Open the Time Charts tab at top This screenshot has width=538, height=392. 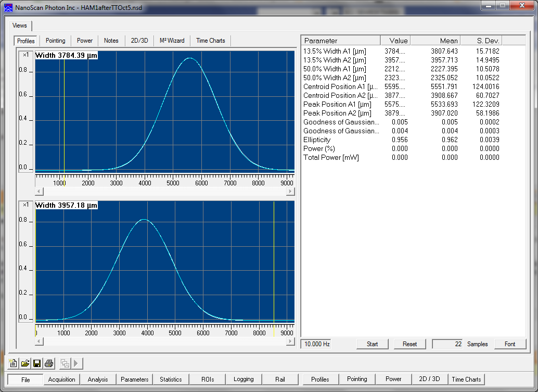tap(210, 41)
